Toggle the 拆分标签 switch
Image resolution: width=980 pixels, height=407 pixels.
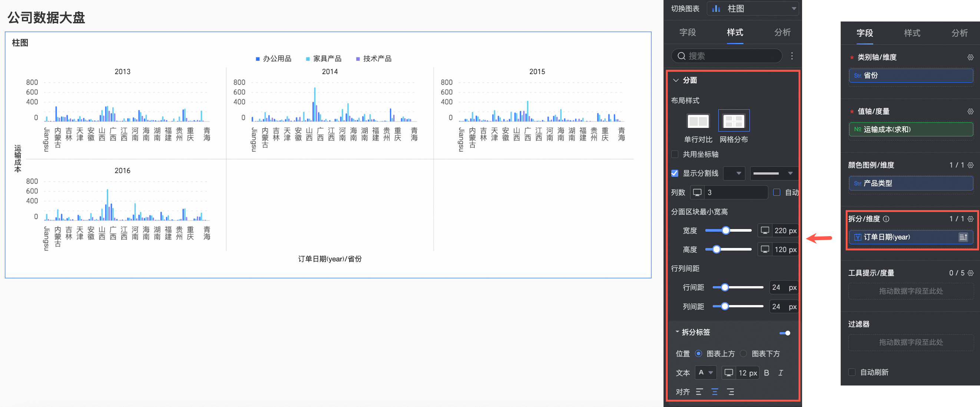(x=785, y=333)
